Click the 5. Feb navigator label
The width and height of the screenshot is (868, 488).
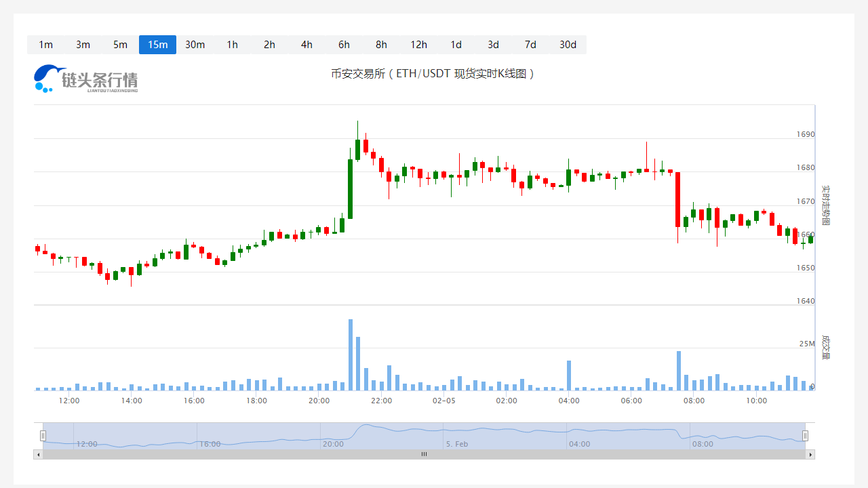pos(457,444)
